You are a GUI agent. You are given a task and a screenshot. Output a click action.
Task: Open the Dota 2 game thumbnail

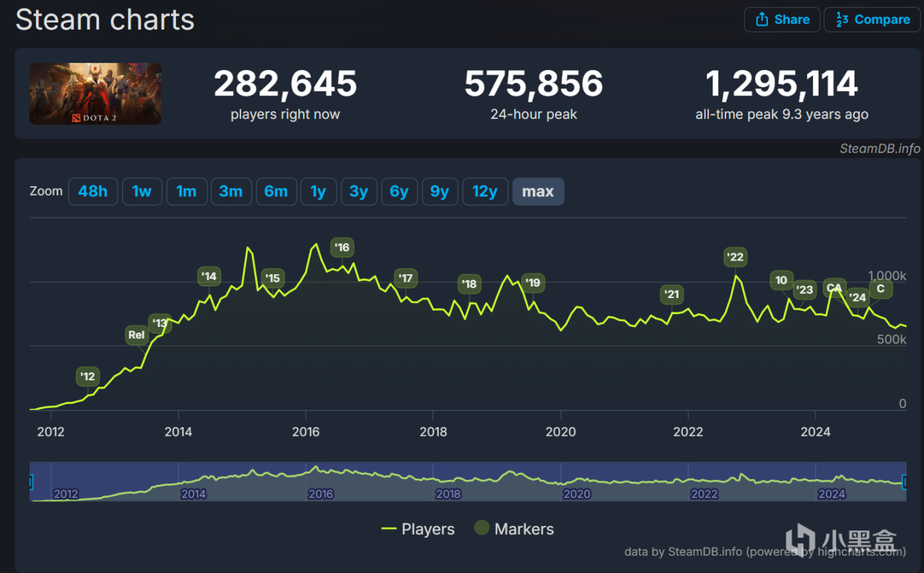coord(95,94)
